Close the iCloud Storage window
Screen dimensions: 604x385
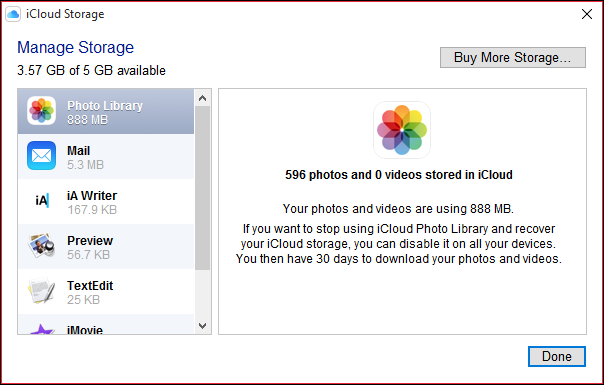click(x=587, y=14)
